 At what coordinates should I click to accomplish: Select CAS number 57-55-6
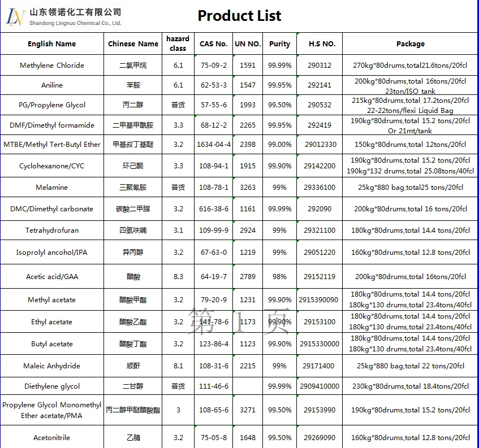(214, 105)
